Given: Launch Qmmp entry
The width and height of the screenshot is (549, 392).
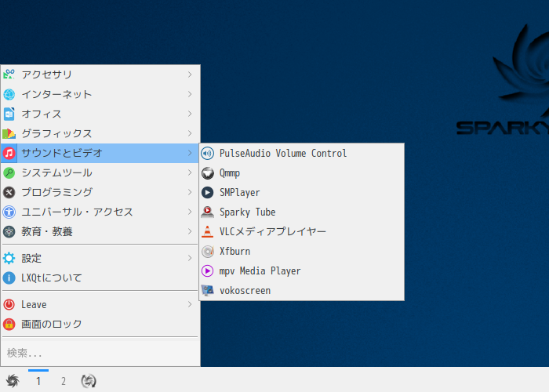Looking at the screenshot, I should [x=301, y=173].
